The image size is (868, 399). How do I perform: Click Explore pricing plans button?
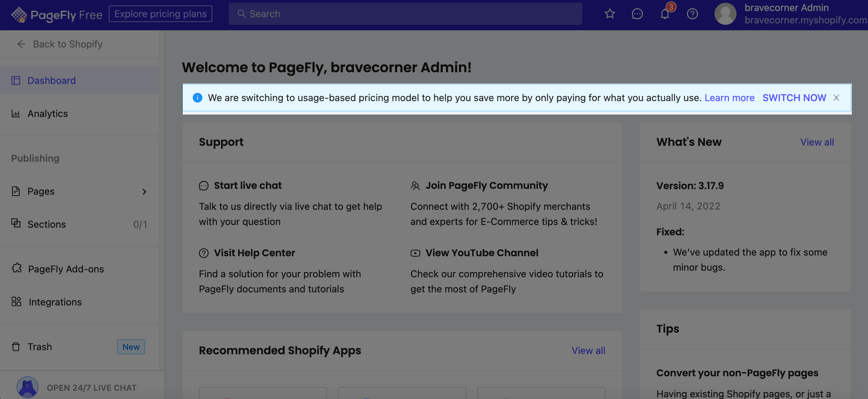click(160, 14)
